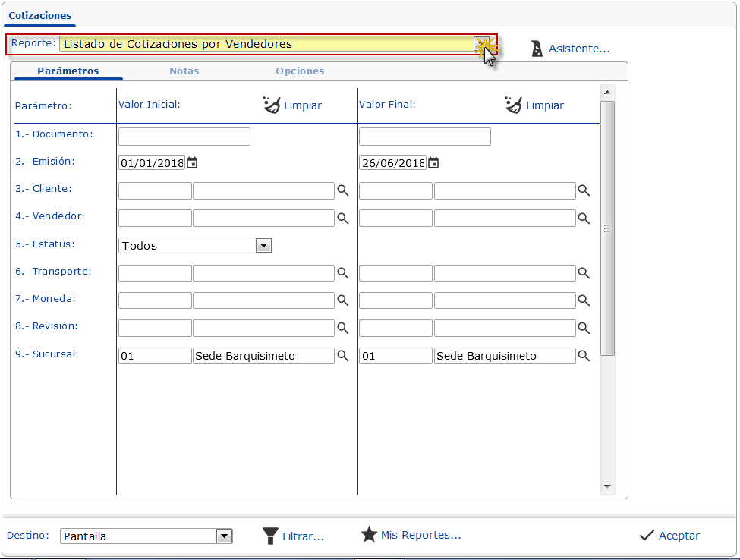Open Mis Reportes
740x560 pixels.
coord(411,535)
